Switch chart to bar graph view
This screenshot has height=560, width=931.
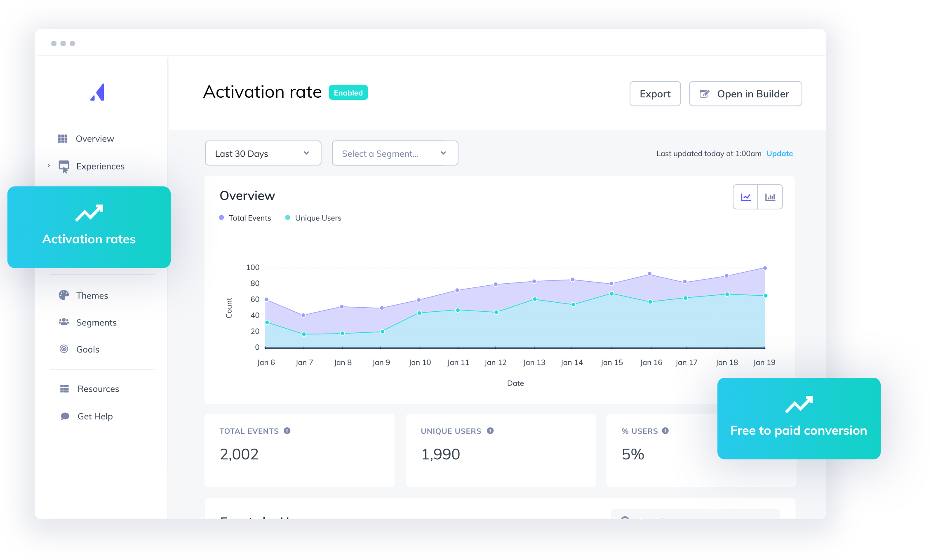pyautogui.click(x=770, y=197)
